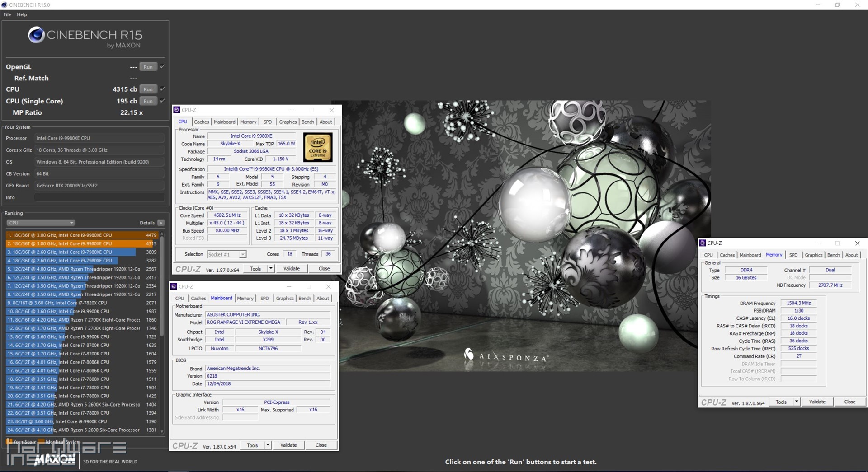The height and width of the screenshot is (472, 868).
Task: Click Tools button in CPU-Z Memory window
Action: click(x=781, y=402)
